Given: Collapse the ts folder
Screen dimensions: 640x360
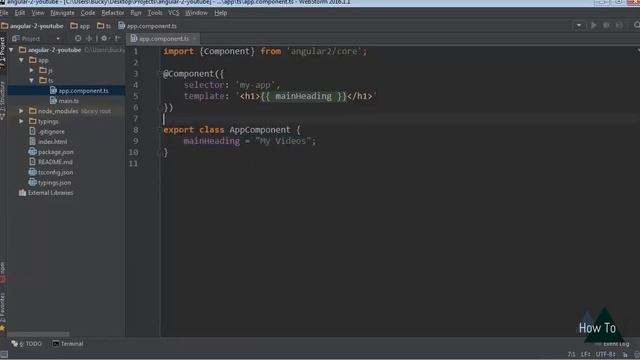Looking at the screenshot, I should [x=31, y=80].
